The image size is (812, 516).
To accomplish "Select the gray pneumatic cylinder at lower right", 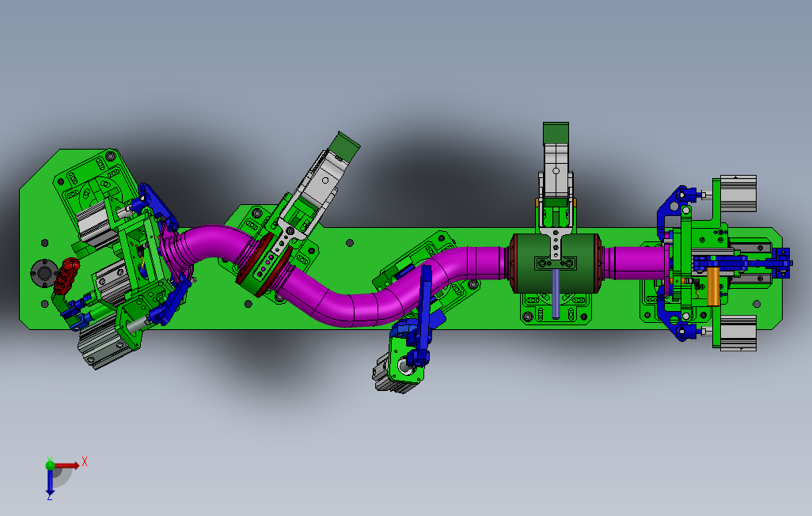I will click(x=738, y=333).
